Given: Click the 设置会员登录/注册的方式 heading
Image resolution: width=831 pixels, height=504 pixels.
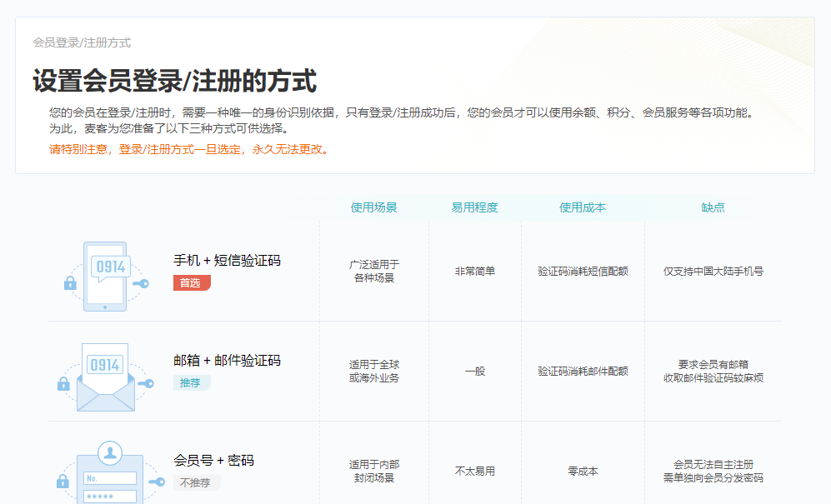Looking at the screenshot, I should coord(175,81).
